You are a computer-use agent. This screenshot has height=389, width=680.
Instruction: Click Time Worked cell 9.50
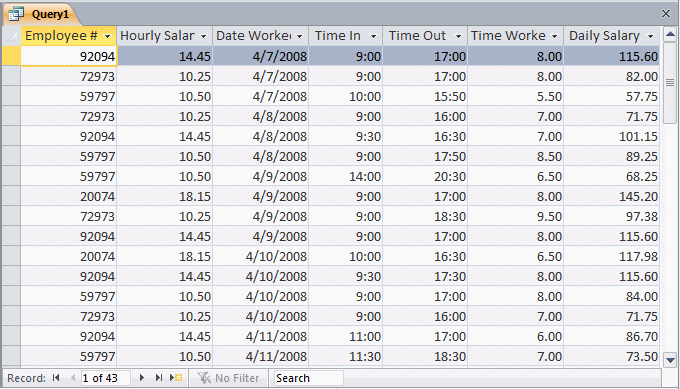(x=516, y=216)
